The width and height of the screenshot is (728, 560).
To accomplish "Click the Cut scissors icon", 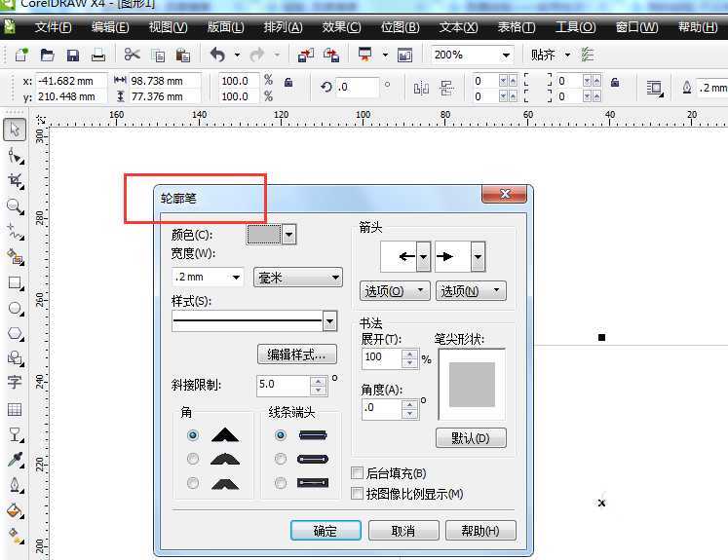I will tap(132, 56).
